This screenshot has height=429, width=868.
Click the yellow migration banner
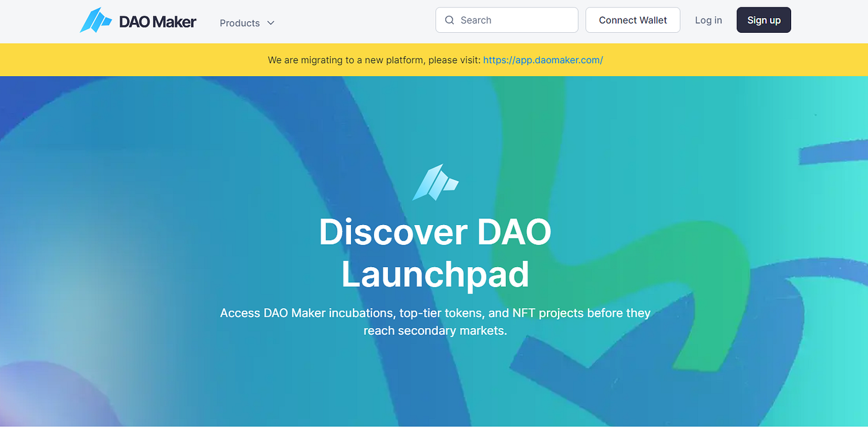(434, 60)
